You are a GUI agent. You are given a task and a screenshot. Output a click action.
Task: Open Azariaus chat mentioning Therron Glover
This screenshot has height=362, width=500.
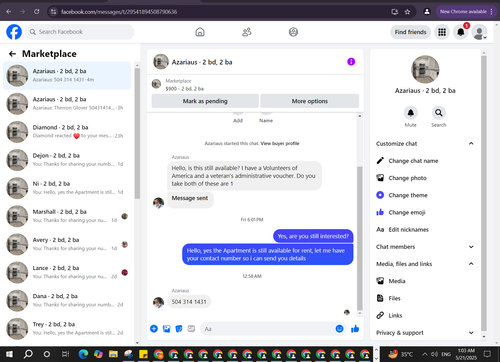(x=67, y=103)
